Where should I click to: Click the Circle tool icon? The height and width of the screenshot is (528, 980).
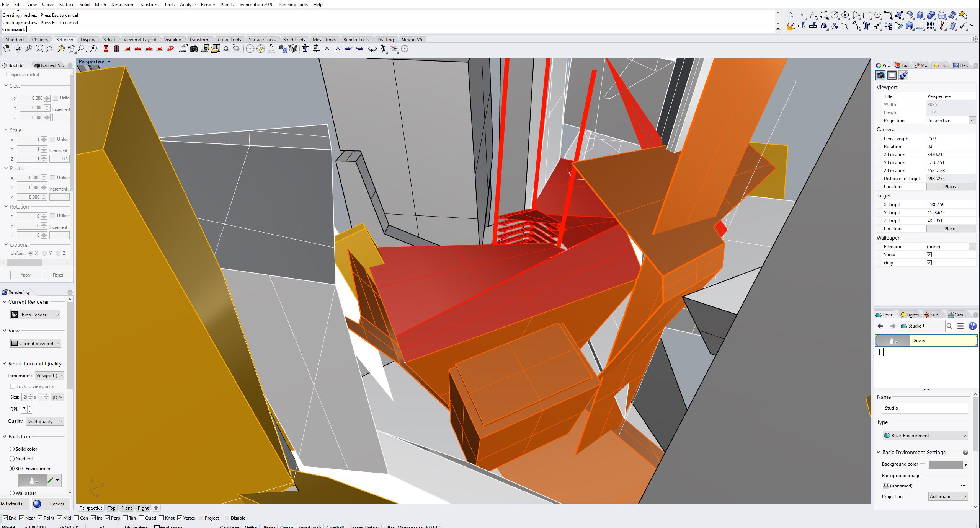tap(834, 15)
